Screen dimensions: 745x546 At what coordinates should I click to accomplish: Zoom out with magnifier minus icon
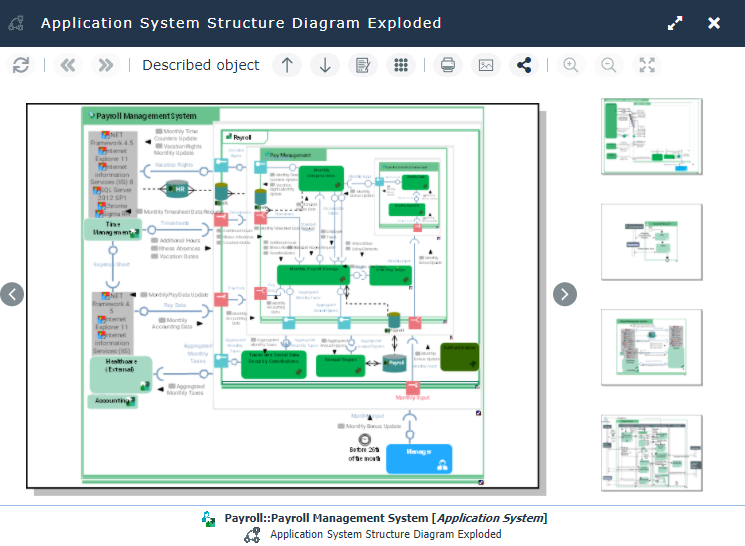tap(608, 65)
